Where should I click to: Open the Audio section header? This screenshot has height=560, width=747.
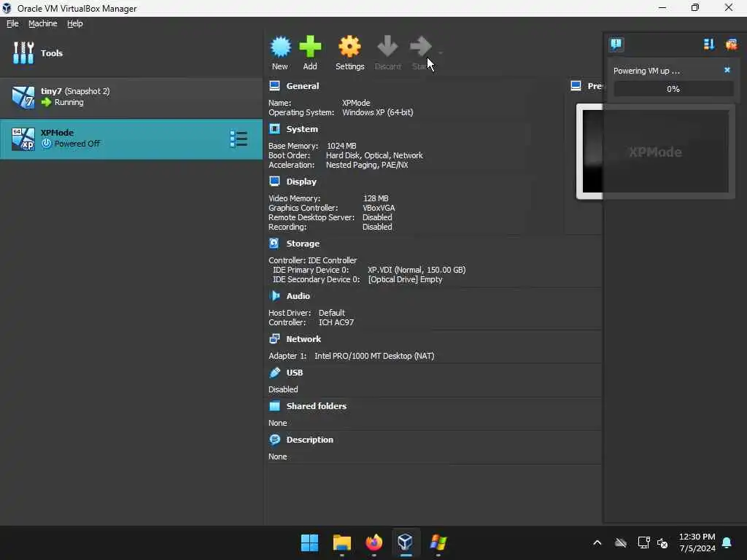tap(298, 296)
